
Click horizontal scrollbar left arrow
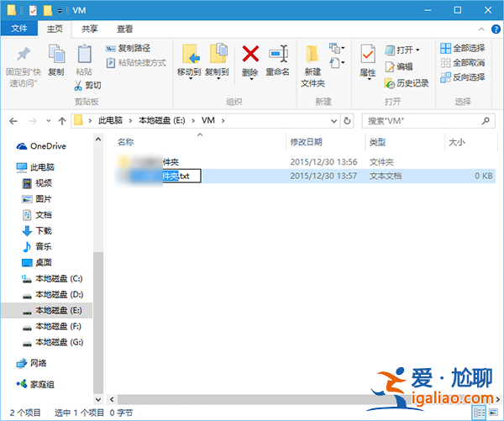(x=112, y=399)
